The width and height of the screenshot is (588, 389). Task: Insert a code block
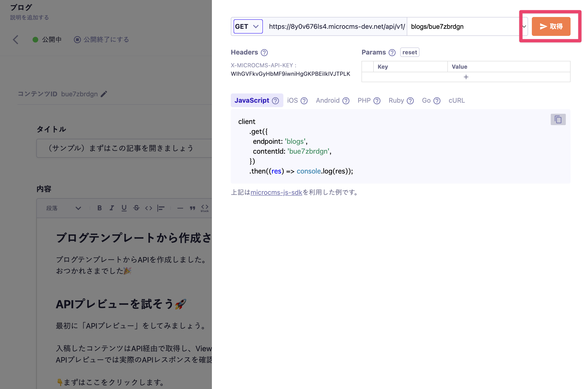click(x=205, y=208)
